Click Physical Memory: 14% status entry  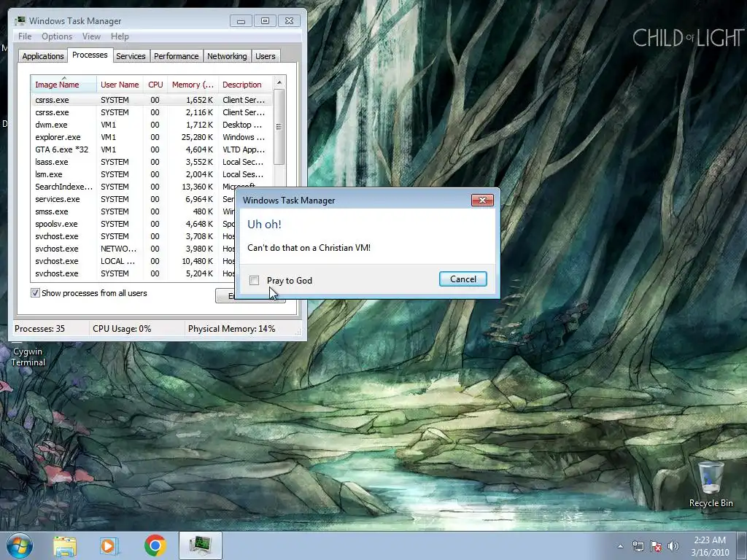coord(231,329)
